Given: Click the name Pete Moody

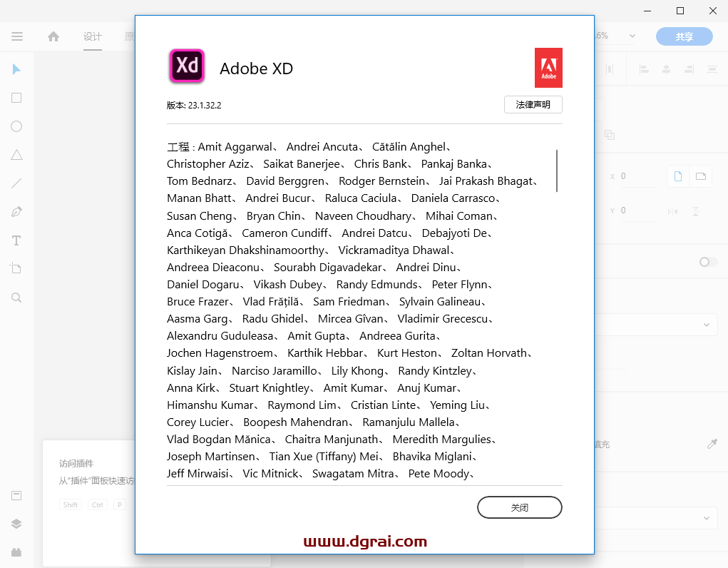Looking at the screenshot, I should click(439, 474).
